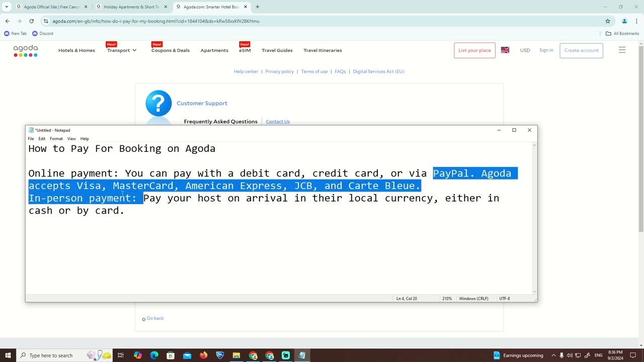Open File Explorer from the taskbar
Viewport: 644px width, 362px height.
pos(236,355)
